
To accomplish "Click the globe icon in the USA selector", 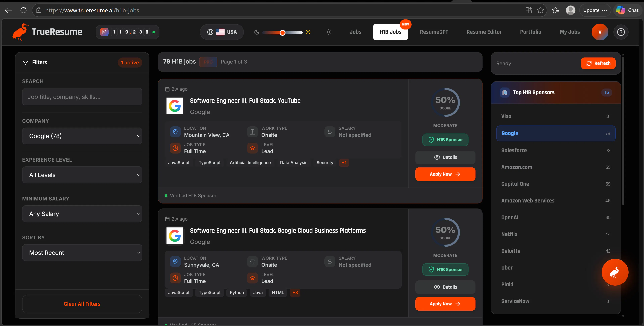I will (x=210, y=32).
